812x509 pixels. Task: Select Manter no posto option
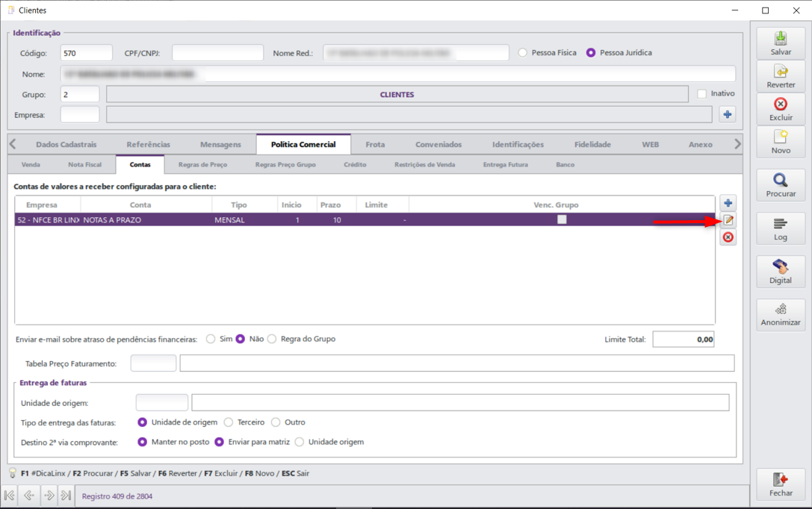pyautogui.click(x=143, y=442)
